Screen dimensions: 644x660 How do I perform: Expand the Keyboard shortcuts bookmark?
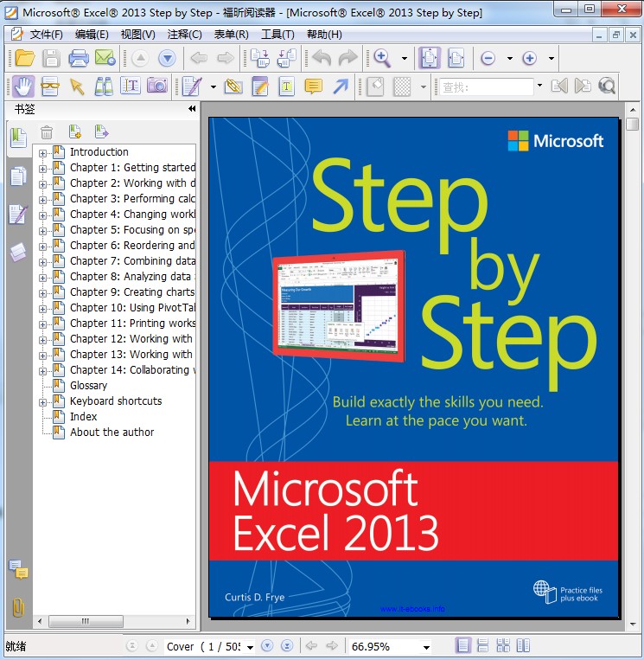tap(42, 402)
